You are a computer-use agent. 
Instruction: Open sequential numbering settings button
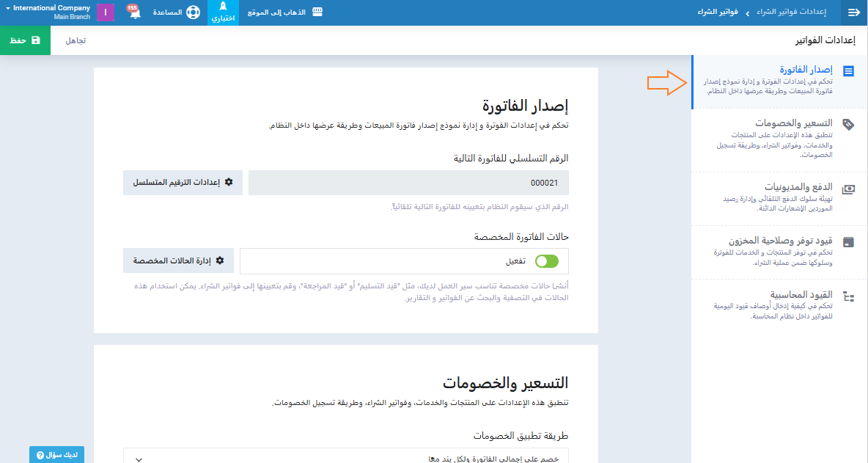(x=183, y=182)
